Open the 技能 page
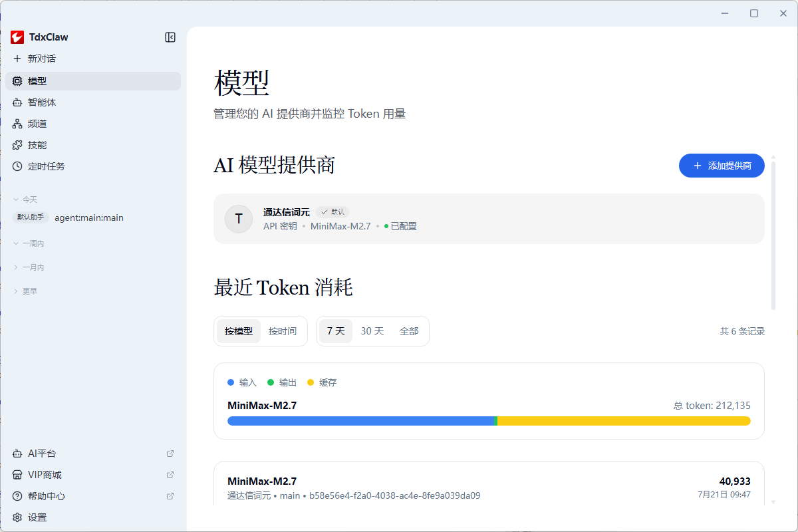The image size is (798, 532). (93, 145)
